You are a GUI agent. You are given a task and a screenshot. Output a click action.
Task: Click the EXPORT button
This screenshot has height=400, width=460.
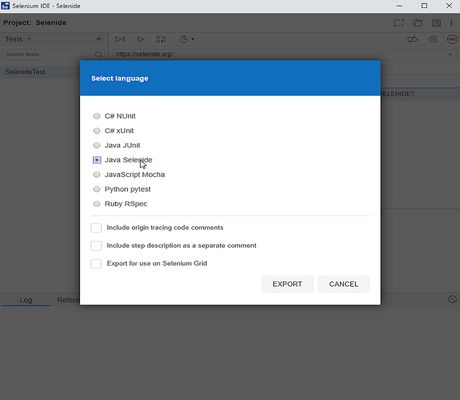point(287,284)
